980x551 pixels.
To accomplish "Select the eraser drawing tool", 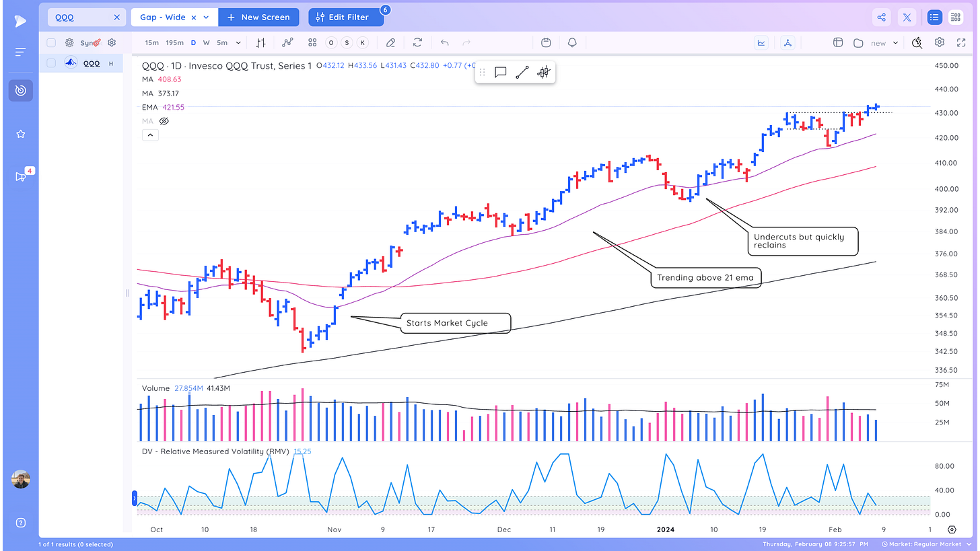I will [390, 42].
